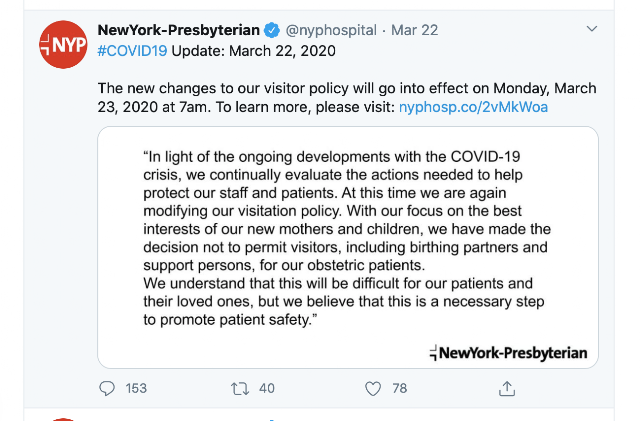The width and height of the screenshot is (640, 421).
Task: Visit the nyphosp.co/2vMkWoa link
Action: [x=473, y=107]
